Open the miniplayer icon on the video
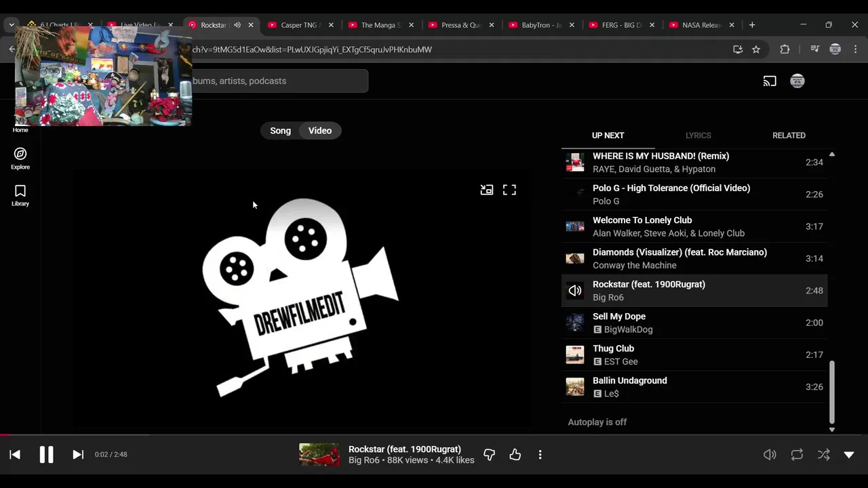The image size is (868, 488). click(x=487, y=190)
